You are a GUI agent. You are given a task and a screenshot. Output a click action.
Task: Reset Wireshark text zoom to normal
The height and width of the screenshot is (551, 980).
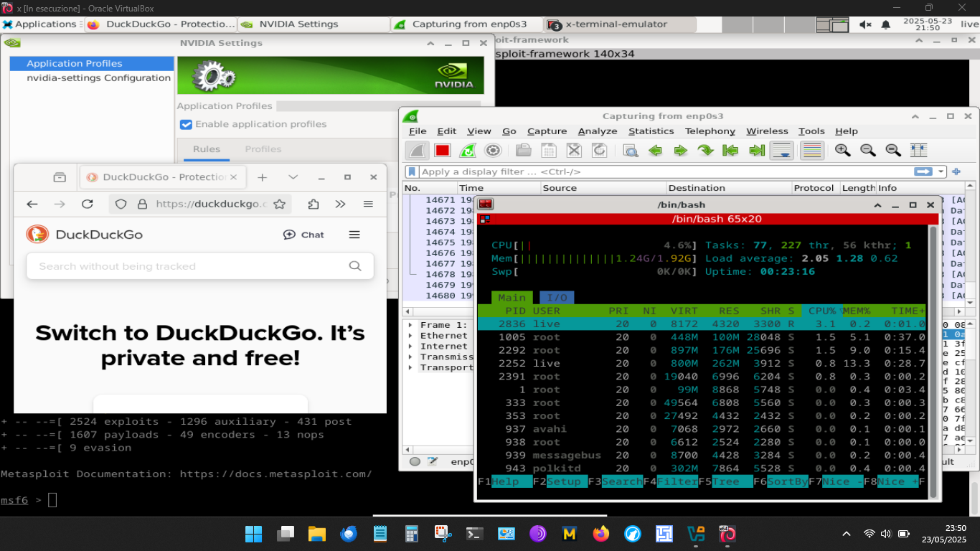point(893,151)
